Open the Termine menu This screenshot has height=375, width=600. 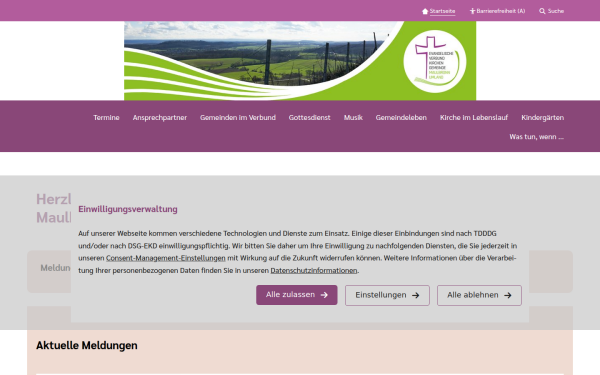pos(106,117)
